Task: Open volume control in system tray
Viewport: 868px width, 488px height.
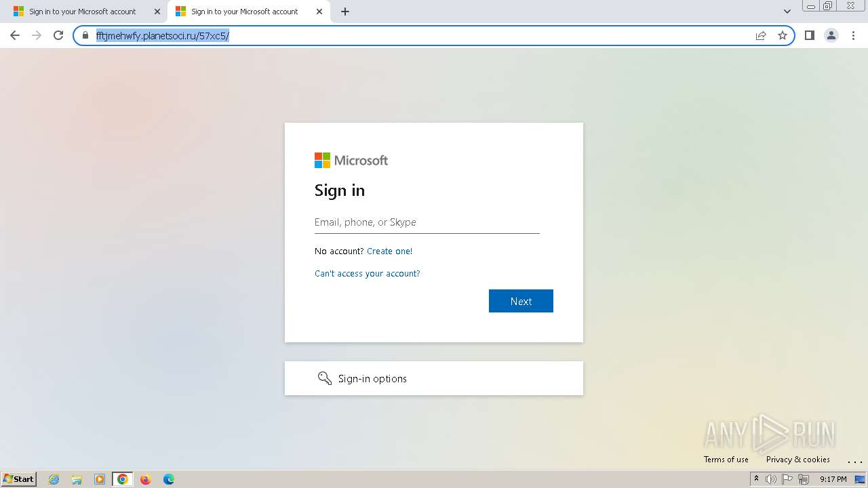Action: coord(771,479)
